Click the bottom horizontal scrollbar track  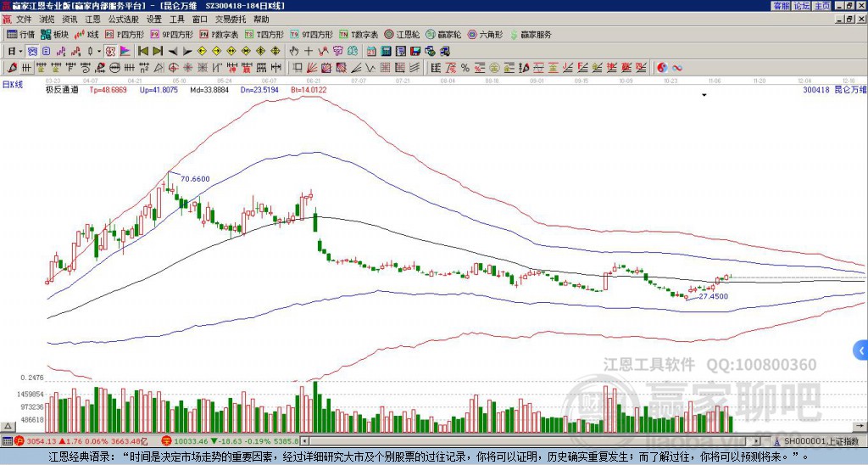point(531,441)
